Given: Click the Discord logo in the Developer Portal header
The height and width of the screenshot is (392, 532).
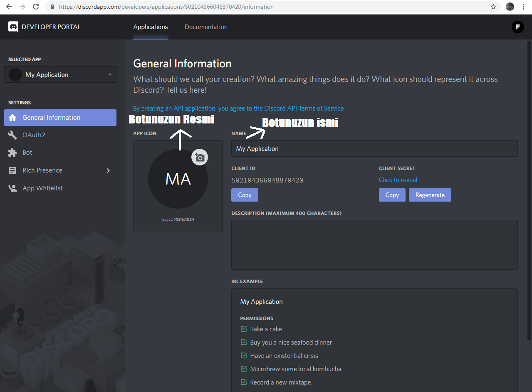Looking at the screenshot, I should click(x=13, y=27).
